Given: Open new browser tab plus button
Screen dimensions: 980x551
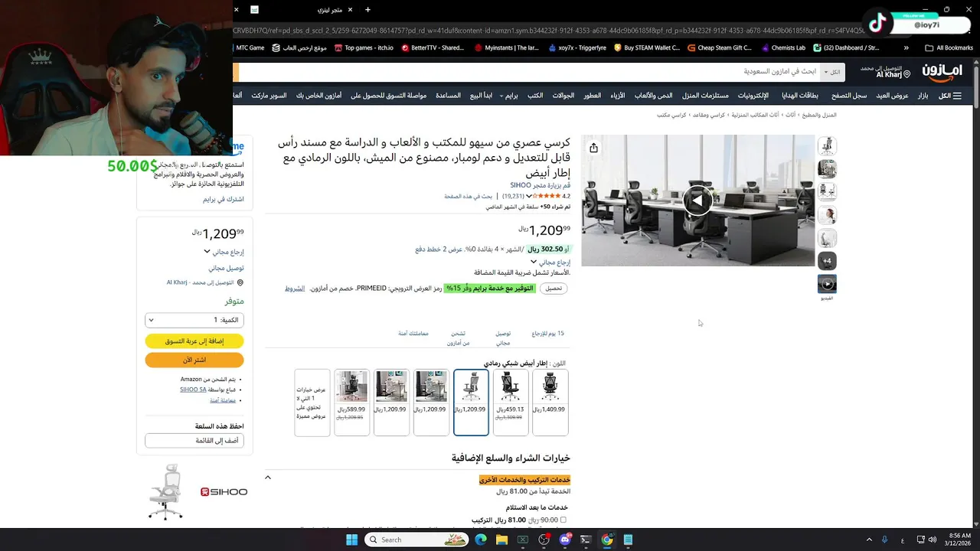Looking at the screenshot, I should tap(367, 10).
